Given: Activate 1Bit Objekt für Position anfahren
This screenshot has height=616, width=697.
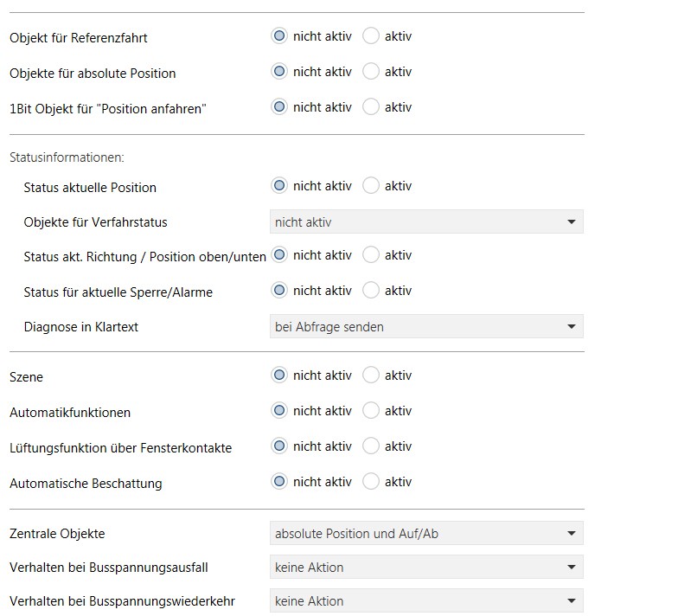Looking at the screenshot, I should point(371,107).
